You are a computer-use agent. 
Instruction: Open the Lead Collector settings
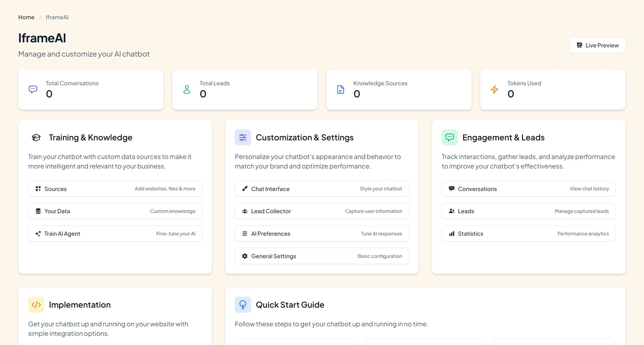(x=322, y=211)
